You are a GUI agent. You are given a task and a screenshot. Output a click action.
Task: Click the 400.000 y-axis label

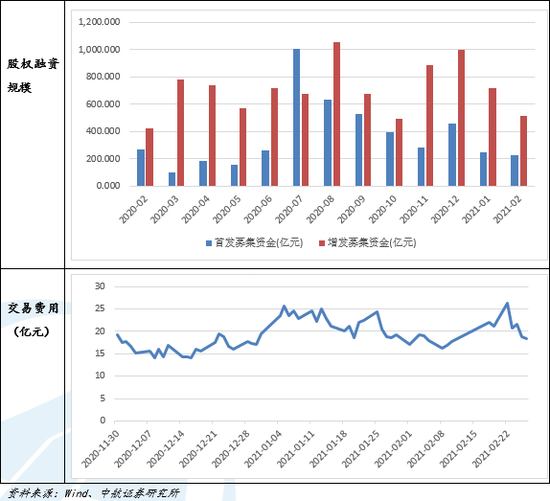103,131
